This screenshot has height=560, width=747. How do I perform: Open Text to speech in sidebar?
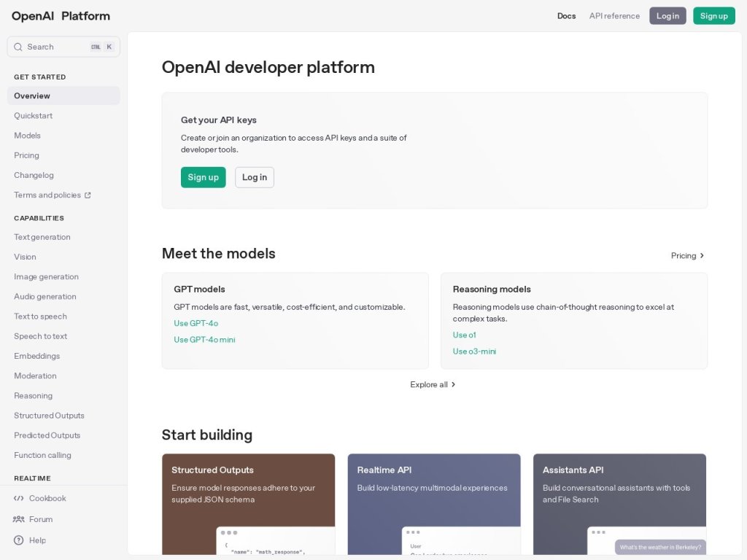click(40, 316)
